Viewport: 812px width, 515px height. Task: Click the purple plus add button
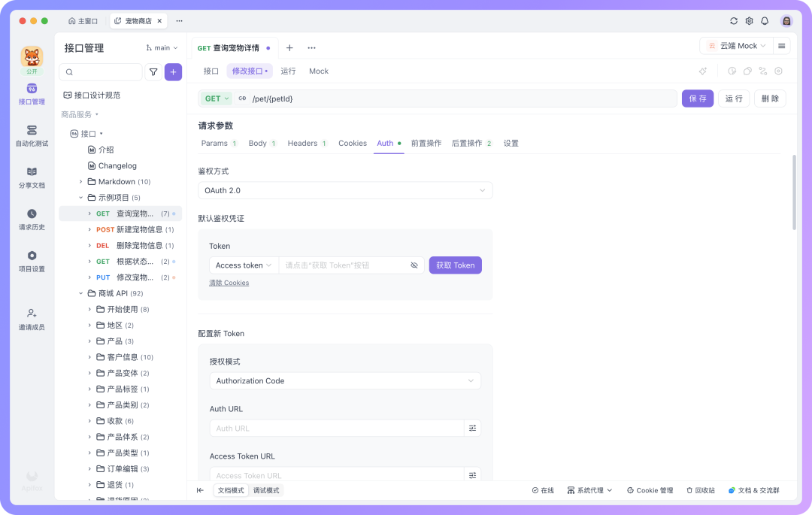(x=173, y=72)
